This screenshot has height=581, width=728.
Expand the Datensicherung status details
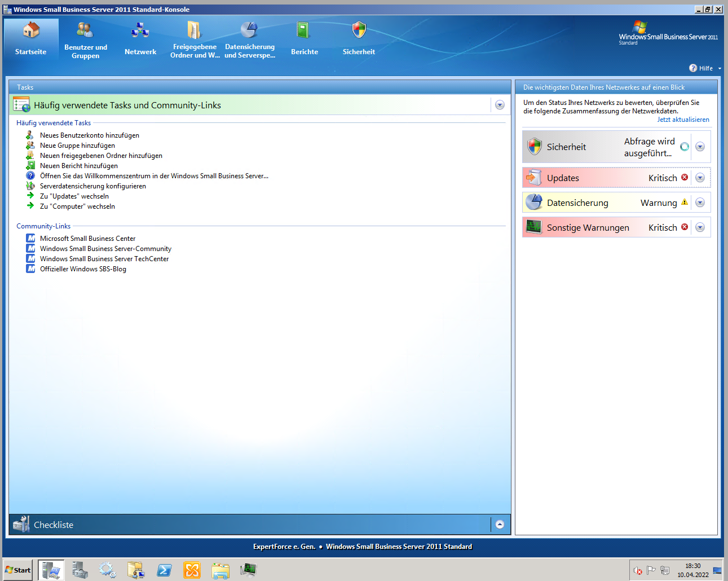pos(700,203)
